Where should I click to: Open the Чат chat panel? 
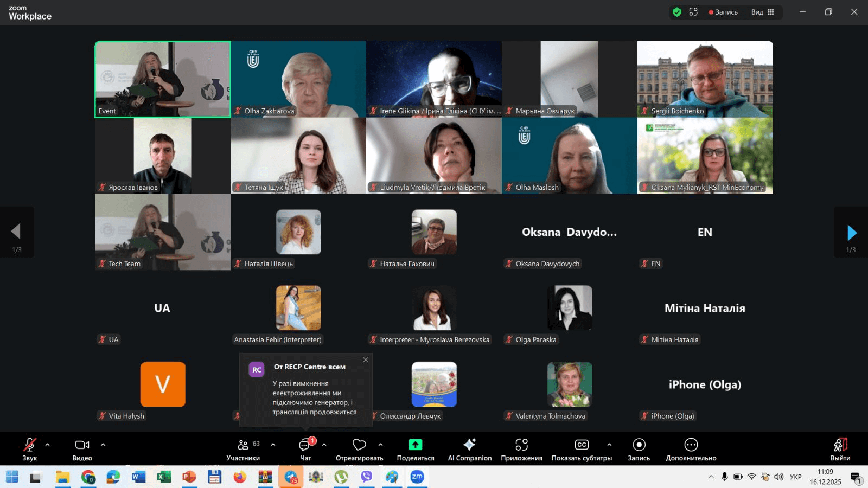click(x=305, y=450)
